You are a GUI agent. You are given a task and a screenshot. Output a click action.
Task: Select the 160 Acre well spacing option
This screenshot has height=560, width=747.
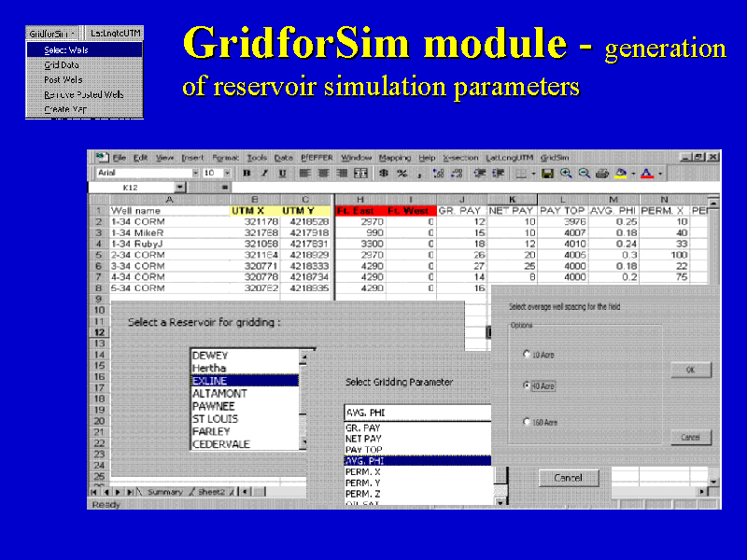coord(527,422)
